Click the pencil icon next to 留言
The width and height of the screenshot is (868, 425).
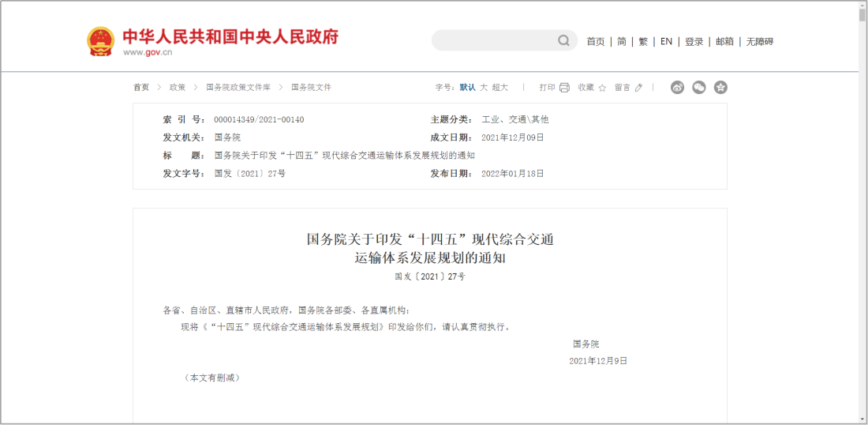coord(639,88)
